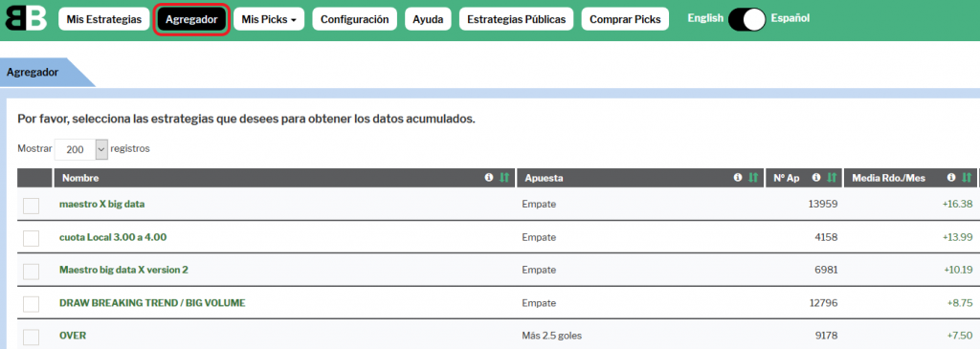The image size is (980, 349).
Task: Sort table by Nombre column arrows
Action: 504,178
